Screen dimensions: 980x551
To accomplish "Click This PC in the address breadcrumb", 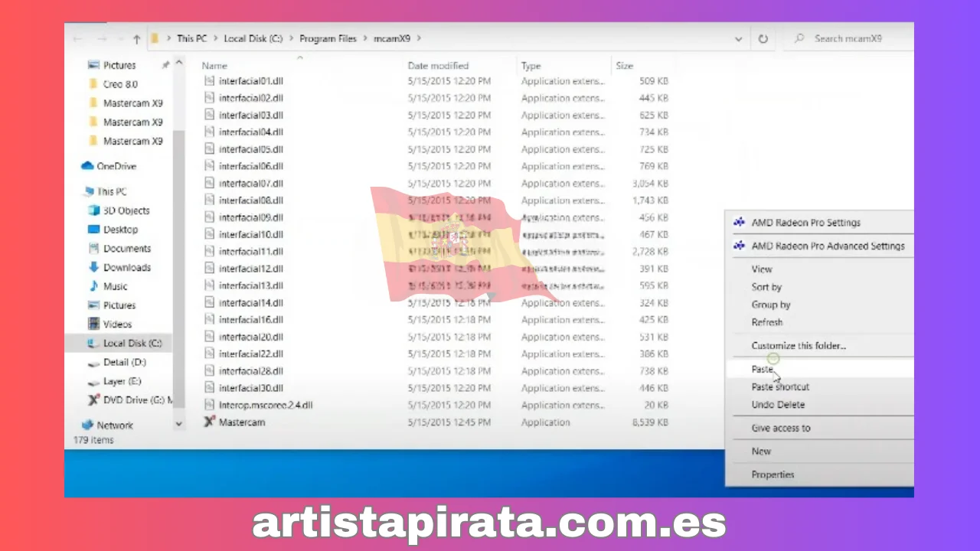I will pyautogui.click(x=191, y=38).
